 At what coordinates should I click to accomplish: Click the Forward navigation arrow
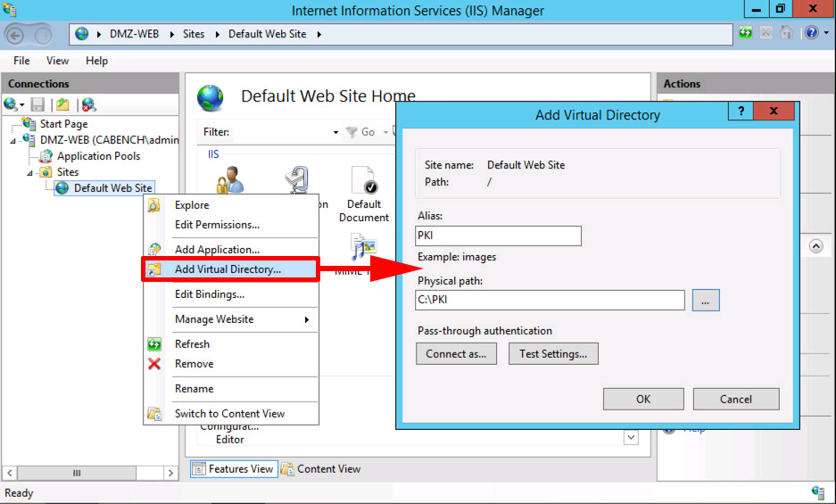coord(43,35)
